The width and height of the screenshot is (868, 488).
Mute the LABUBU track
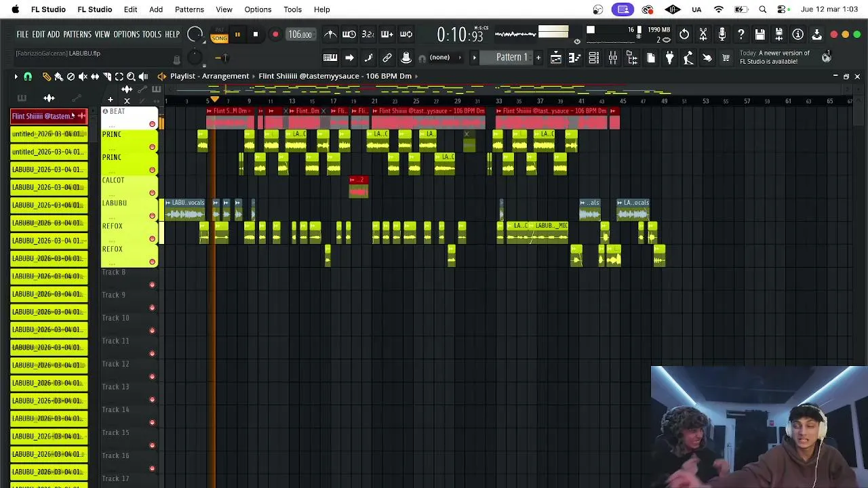pyautogui.click(x=152, y=216)
